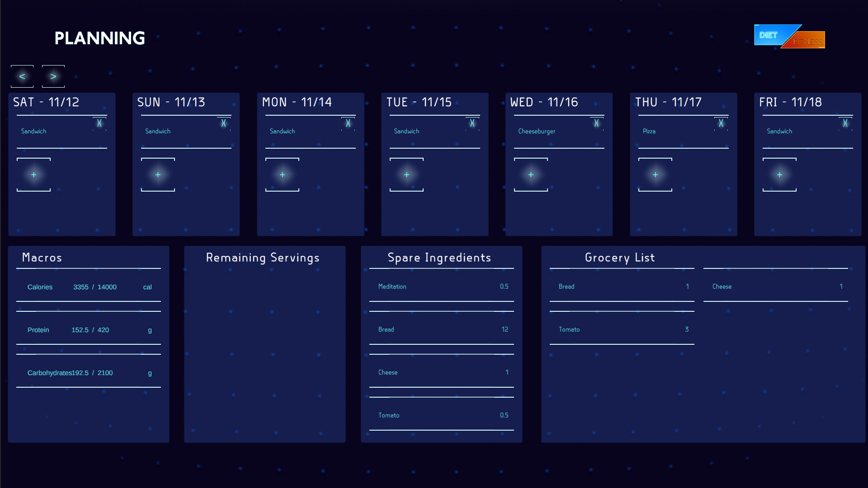Viewport: 868px width, 488px height.
Task: Click the Diet Fitness logo
Action: 789,37
